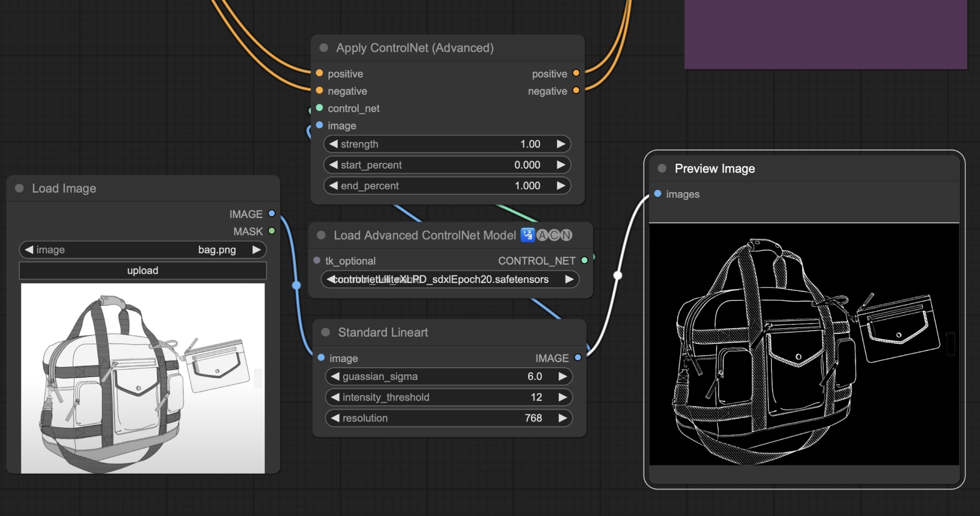Select previous image file with the left arrow
This screenshot has width=980, height=516.
pos(29,250)
